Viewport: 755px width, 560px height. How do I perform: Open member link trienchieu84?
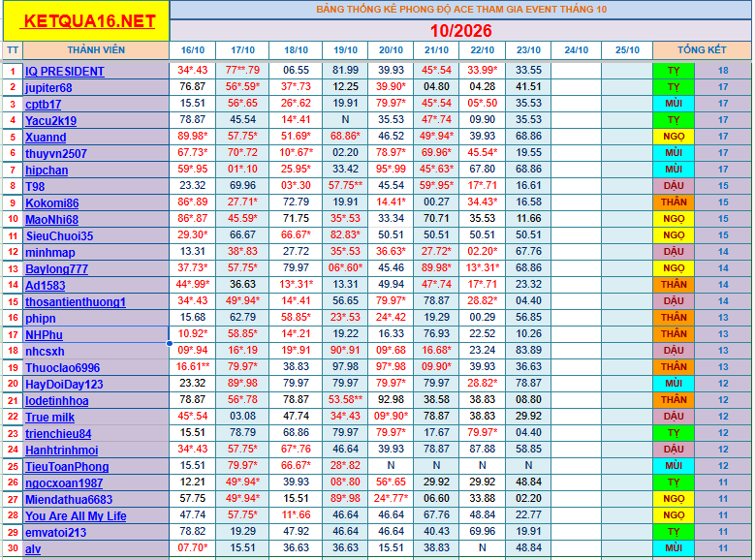pos(58,433)
